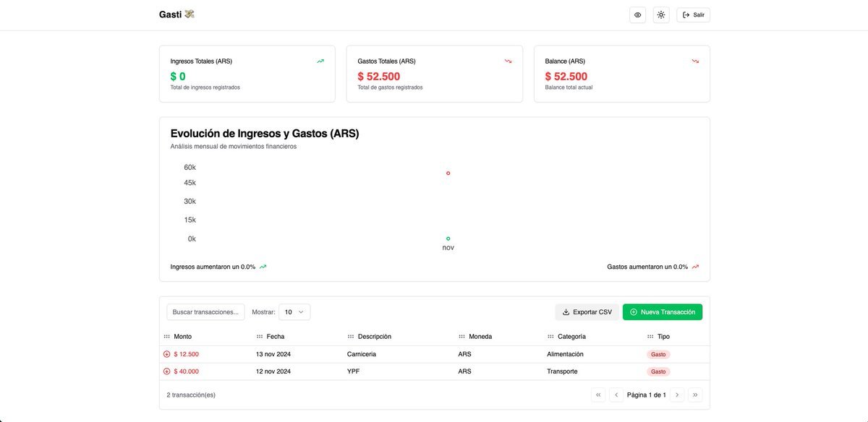Toggle amounts visibility with the eye icon
The width and height of the screenshot is (868, 422).
pyautogui.click(x=637, y=15)
